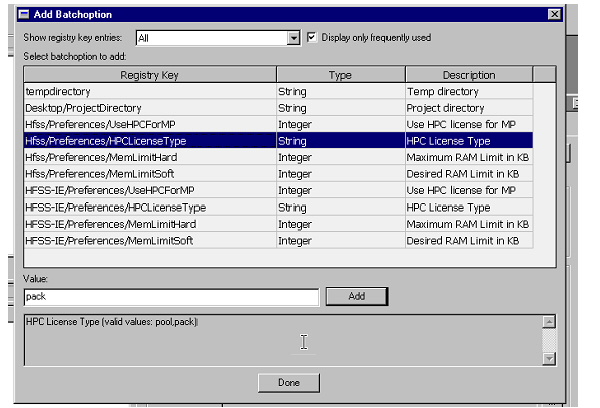Click Desired RAM Limit description of HFSS-IE MemLimitSoft
Image resolution: width=600 pixels, height=408 pixels.
[469, 240]
